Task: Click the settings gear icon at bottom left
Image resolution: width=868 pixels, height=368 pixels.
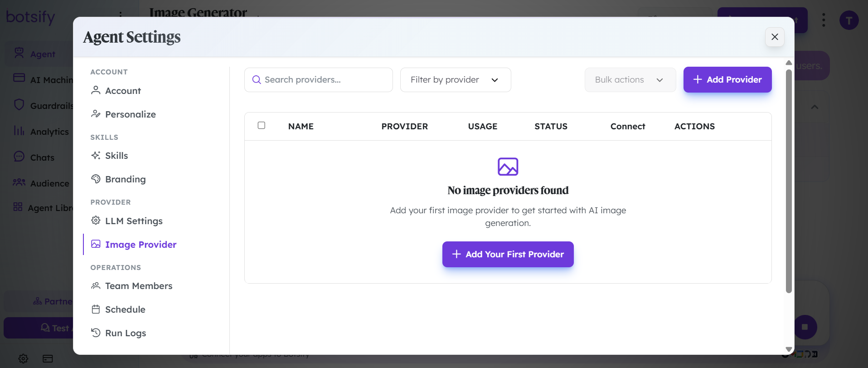Action: (x=24, y=358)
